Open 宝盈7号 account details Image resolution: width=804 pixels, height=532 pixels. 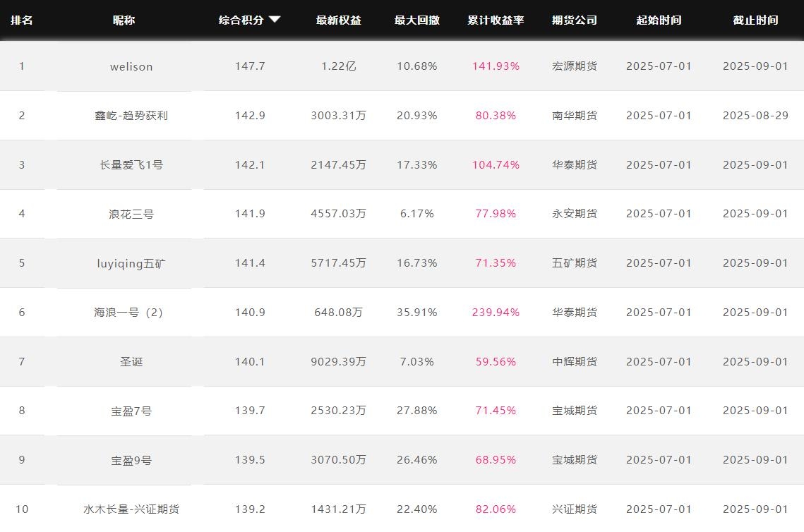coord(131,411)
